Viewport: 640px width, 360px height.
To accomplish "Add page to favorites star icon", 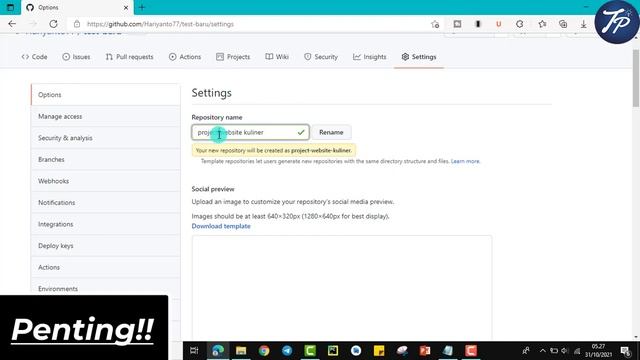I will pos(435,24).
